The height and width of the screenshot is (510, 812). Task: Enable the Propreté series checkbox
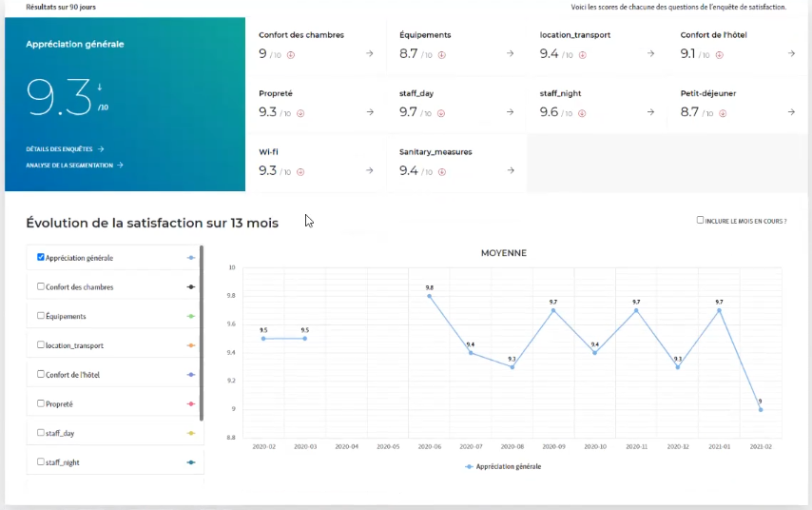40,404
